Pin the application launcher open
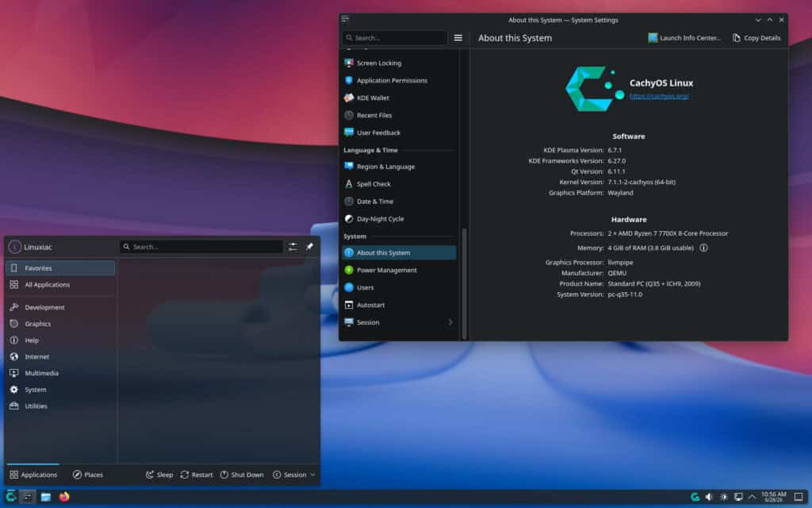This screenshot has width=812, height=508. tap(310, 247)
